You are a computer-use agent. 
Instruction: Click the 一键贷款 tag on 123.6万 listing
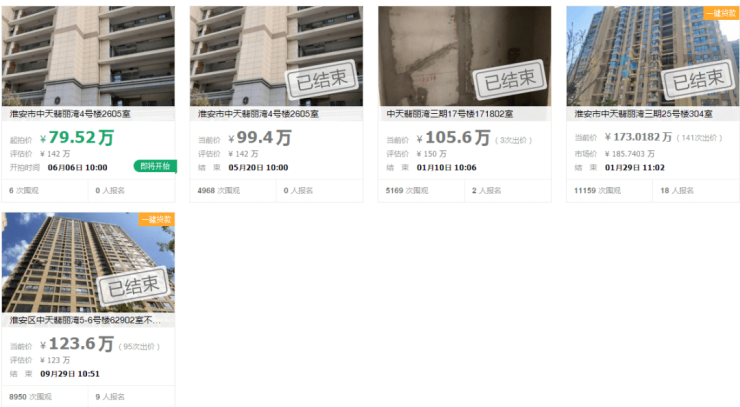[x=157, y=220]
